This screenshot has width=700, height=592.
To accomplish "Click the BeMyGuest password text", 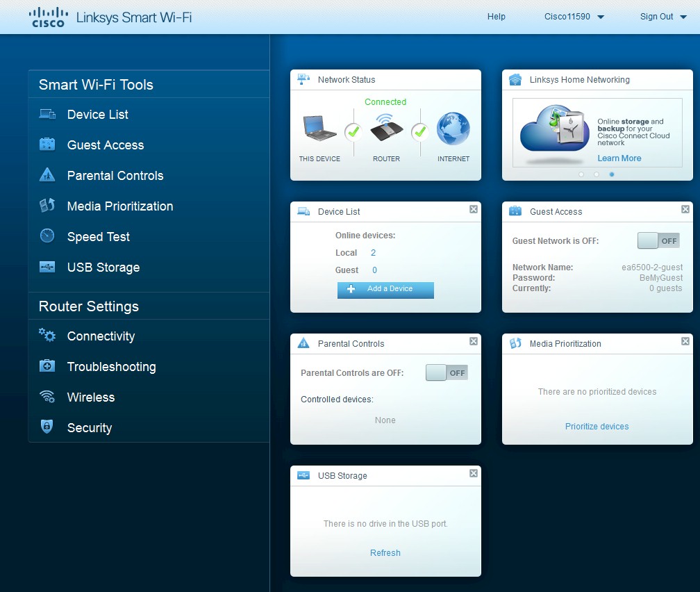I will (660, 277).
